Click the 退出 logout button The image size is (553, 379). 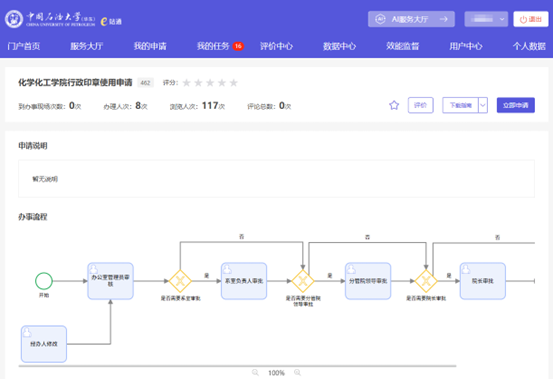click(531, 19)
